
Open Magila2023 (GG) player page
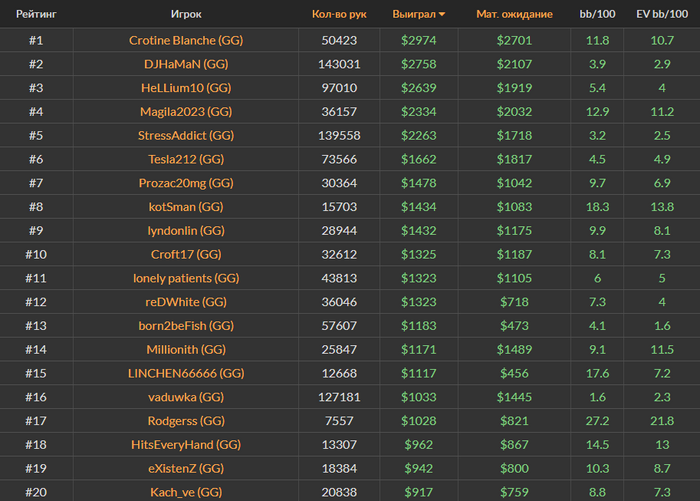click(x=186, y=111)
